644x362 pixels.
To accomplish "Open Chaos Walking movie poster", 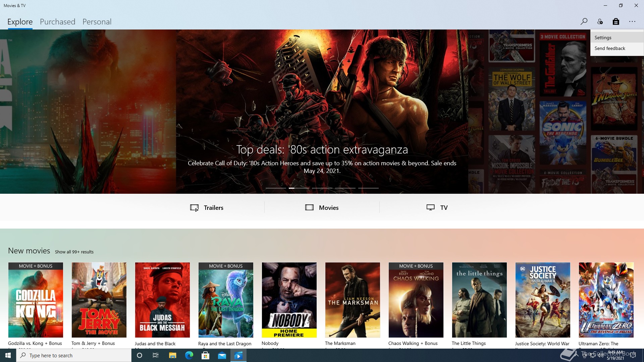I will [416, 300].
